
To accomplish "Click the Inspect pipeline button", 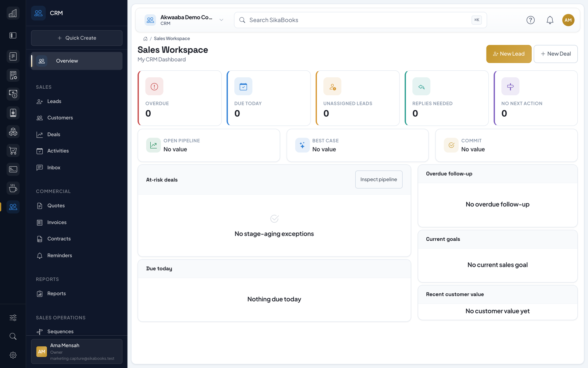I will (x=379, y=180).
